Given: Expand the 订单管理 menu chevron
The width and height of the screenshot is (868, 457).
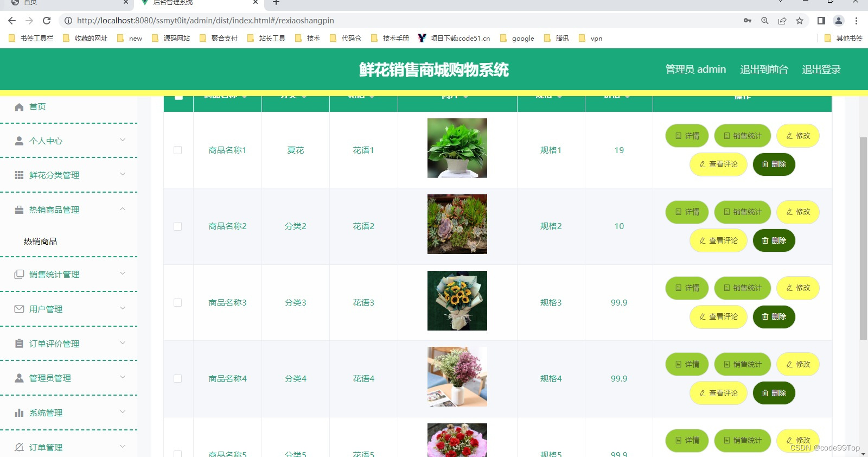Looking at the screenshot, I should [x=123, y=447].
